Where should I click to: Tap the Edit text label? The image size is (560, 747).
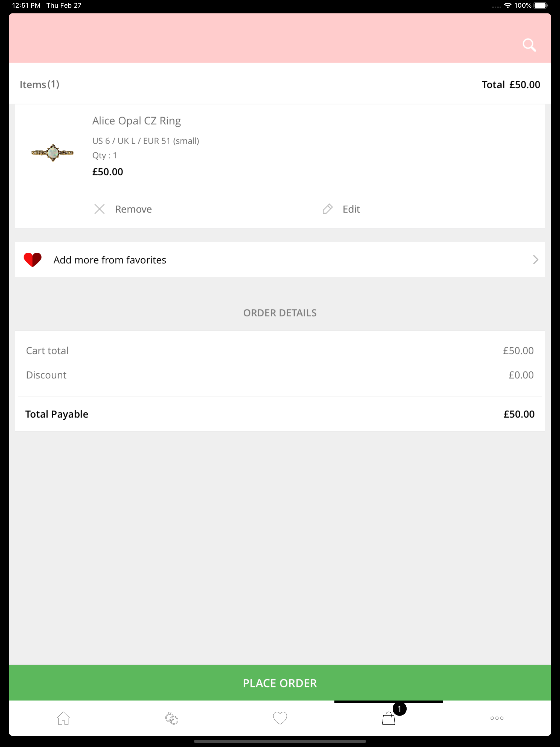pyautogui.click(x=351, y=209)
